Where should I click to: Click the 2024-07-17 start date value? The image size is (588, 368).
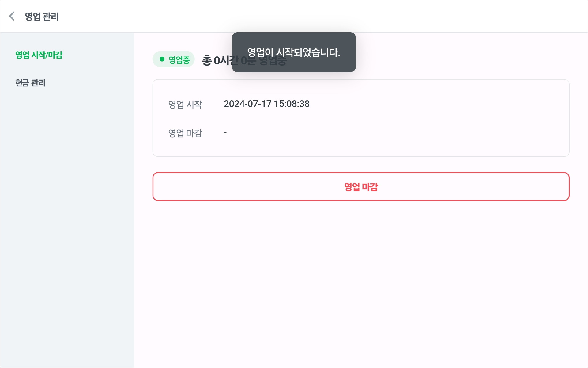(x=247, y=104)
